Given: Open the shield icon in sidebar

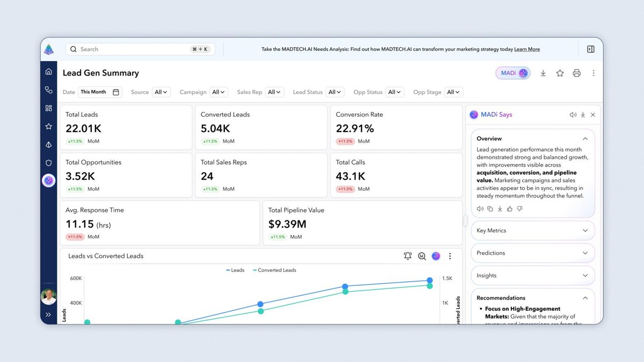Looking at the screenshot, I should coord(49,163).
